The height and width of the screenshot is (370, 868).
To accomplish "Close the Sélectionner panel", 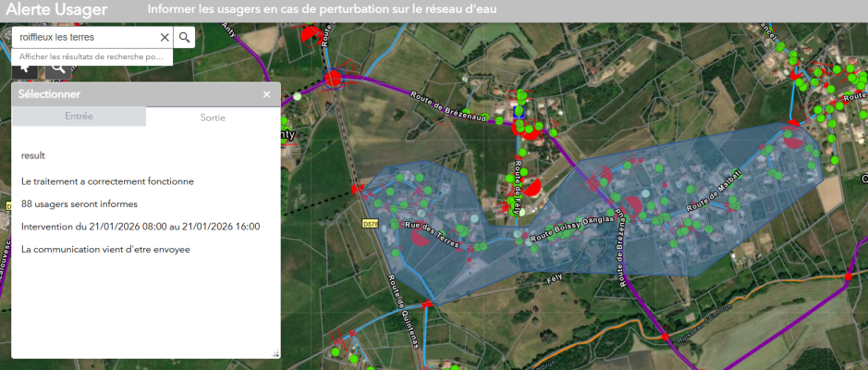I will (x=267, y=94).
